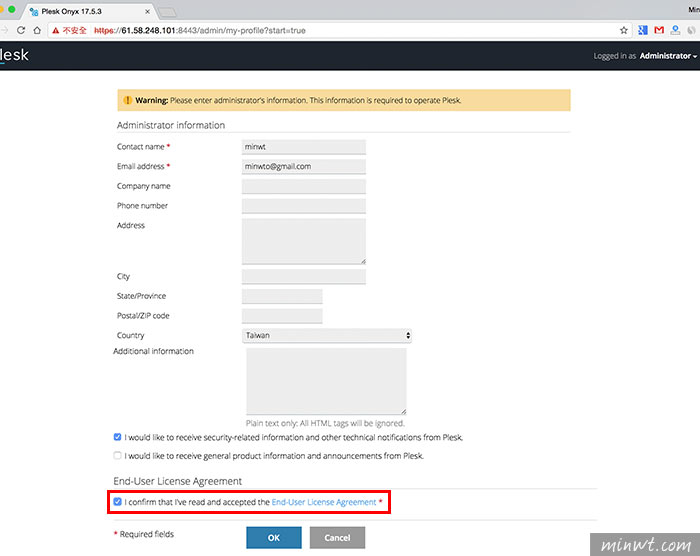
Task: Click the shield extension icon after contacts
Action: tap(691, 30)
